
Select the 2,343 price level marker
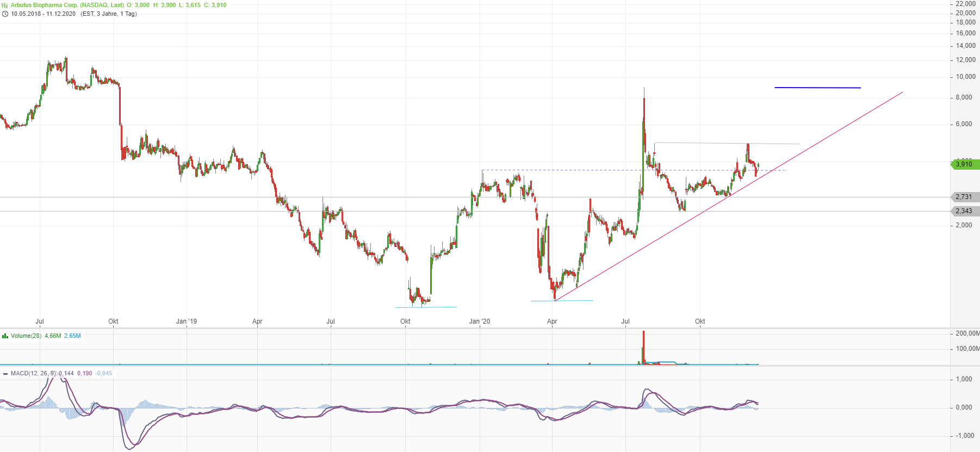pos(964,211)
